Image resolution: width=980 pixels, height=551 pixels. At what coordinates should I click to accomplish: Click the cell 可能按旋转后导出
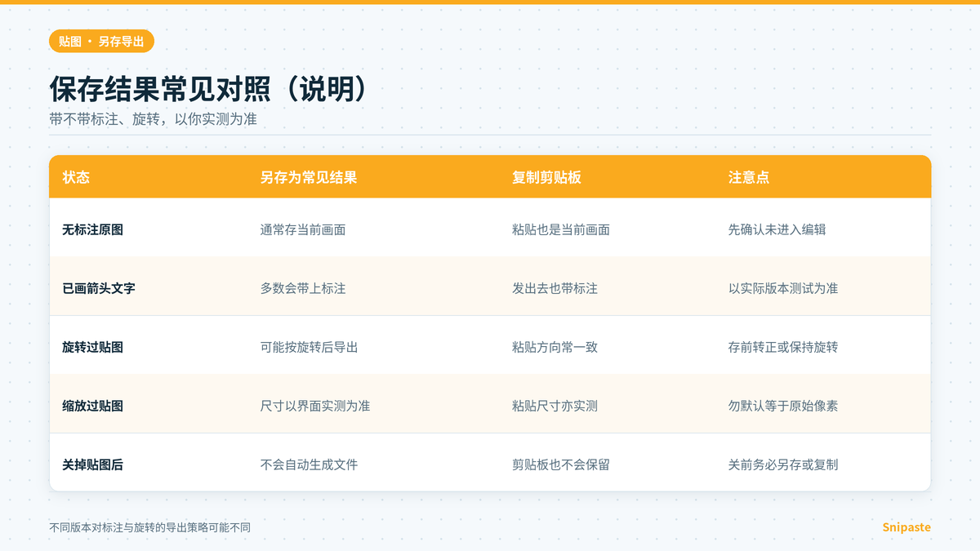[310, 347]
